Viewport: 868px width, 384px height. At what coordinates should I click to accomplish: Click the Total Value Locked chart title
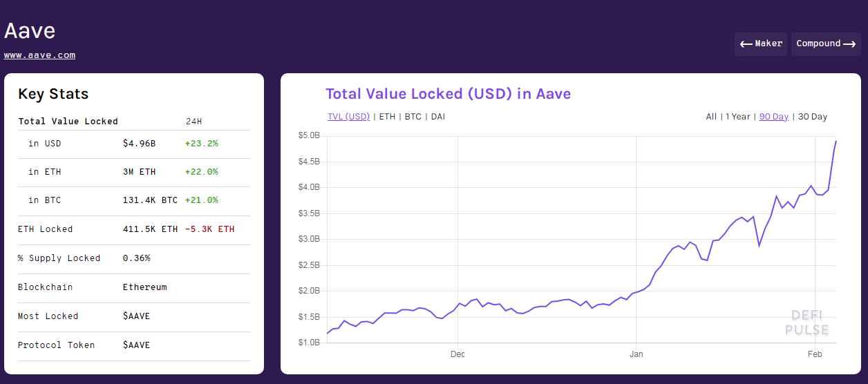(448, 94)
